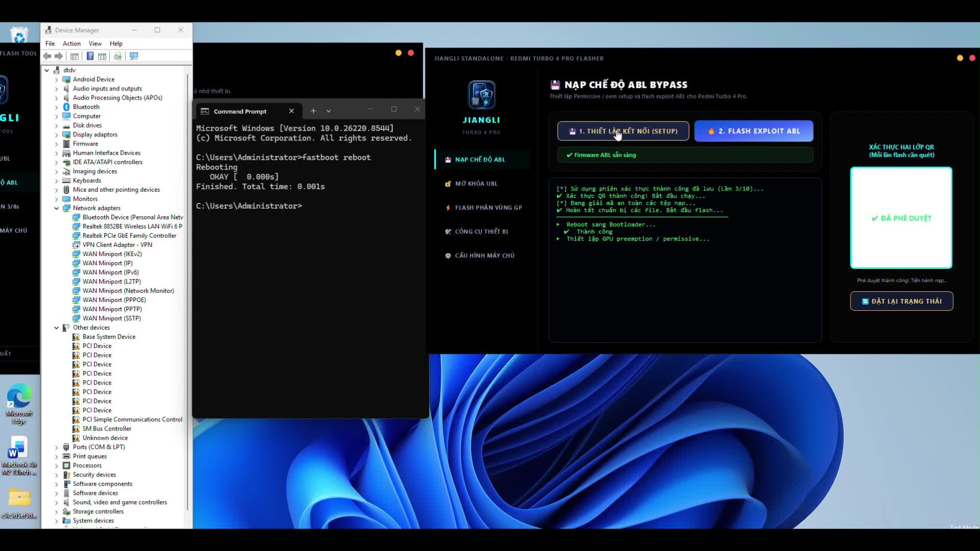Select the Microsoft Edge desktop shortcut
Viewport: 980px width, 551px height.
pos(19,404)
